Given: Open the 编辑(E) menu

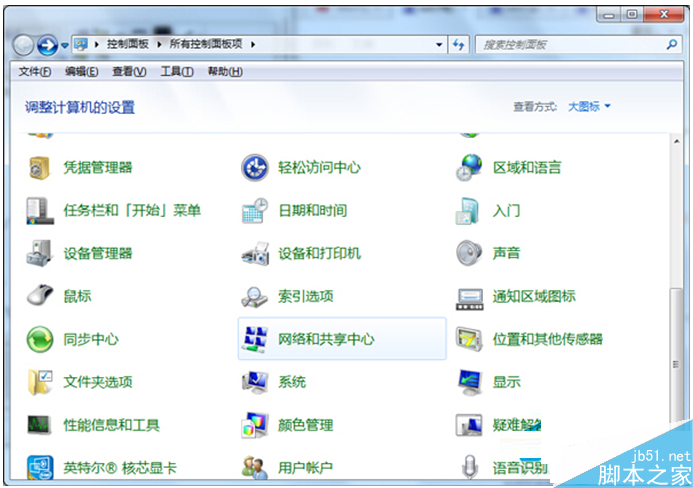Looking at the screenshot, I should [81, 71].
